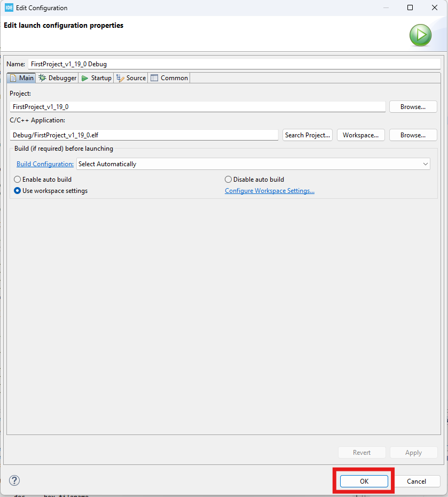Go to the Common tab
This screenshot has height=497, width=448.
pyautogui.click(x=169, y=78)
